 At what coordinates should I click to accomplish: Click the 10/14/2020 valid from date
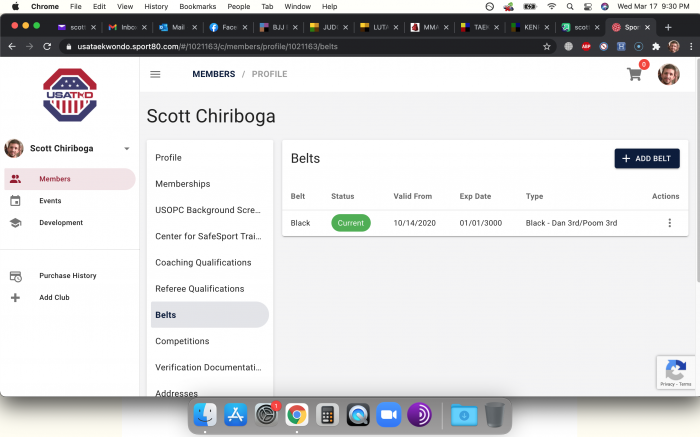click(414, 223)
